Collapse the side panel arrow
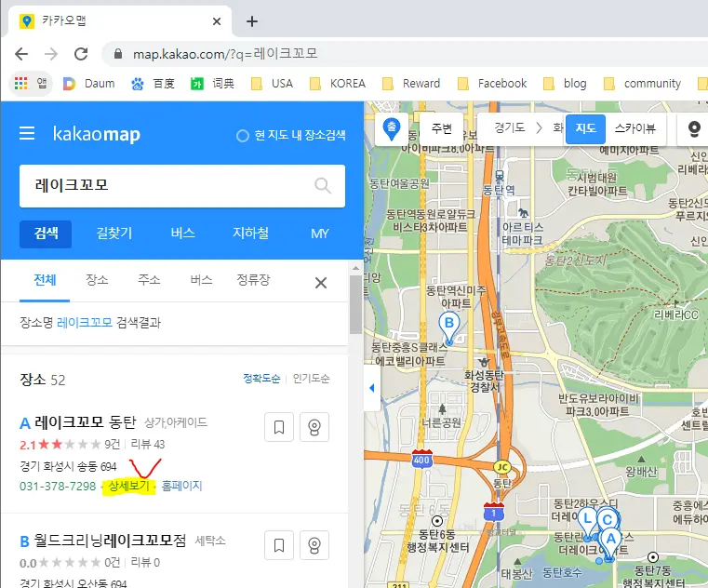The image size is (708, 588). point(371,388)
